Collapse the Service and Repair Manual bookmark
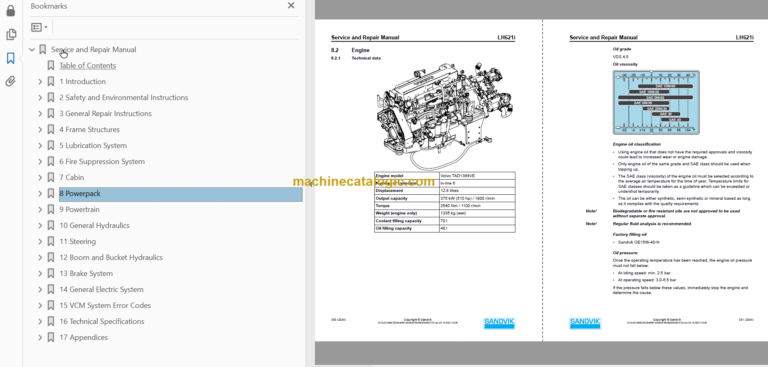 point(32,49)
